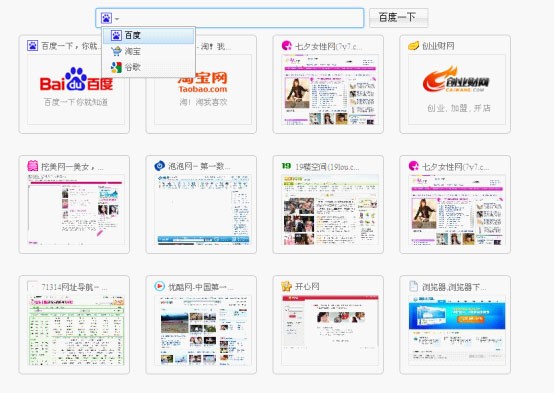Click the Baidu paw icon in the search box
Screen dimensions: 554x393
[106, 18]
